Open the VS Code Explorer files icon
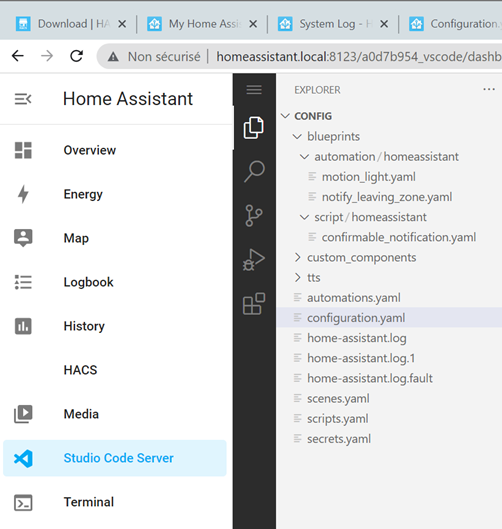Viewport: 502px width, 529px height. [254, 128]
